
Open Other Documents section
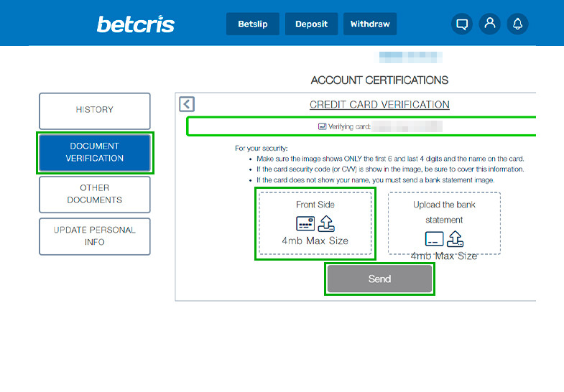pyautogui.click(x=95, y=195)
